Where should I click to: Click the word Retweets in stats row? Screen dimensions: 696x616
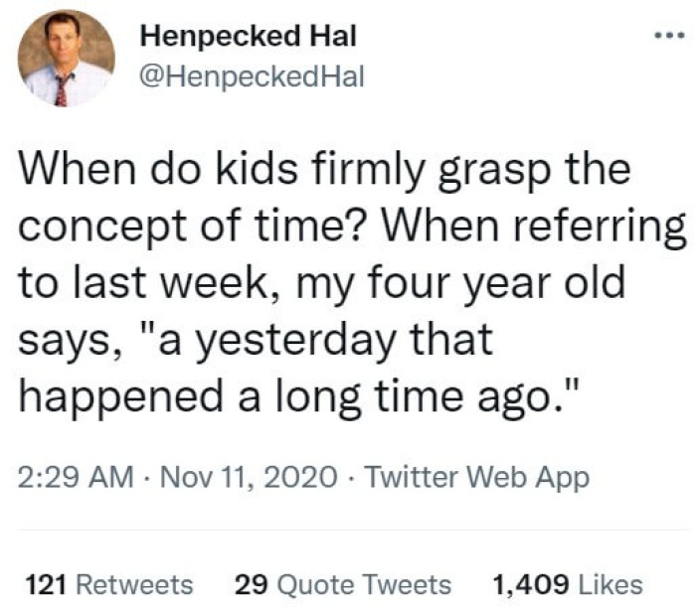(x=135, y=584)
